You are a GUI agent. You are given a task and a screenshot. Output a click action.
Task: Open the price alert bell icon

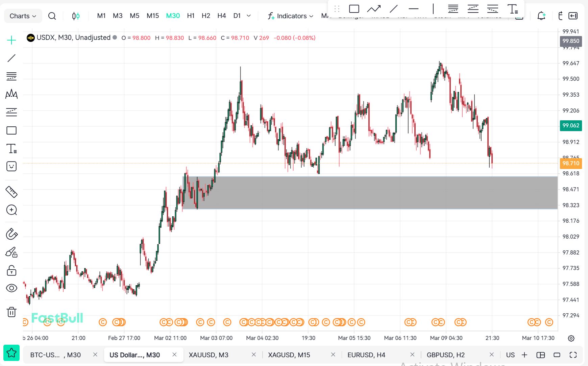pos(541,16)
